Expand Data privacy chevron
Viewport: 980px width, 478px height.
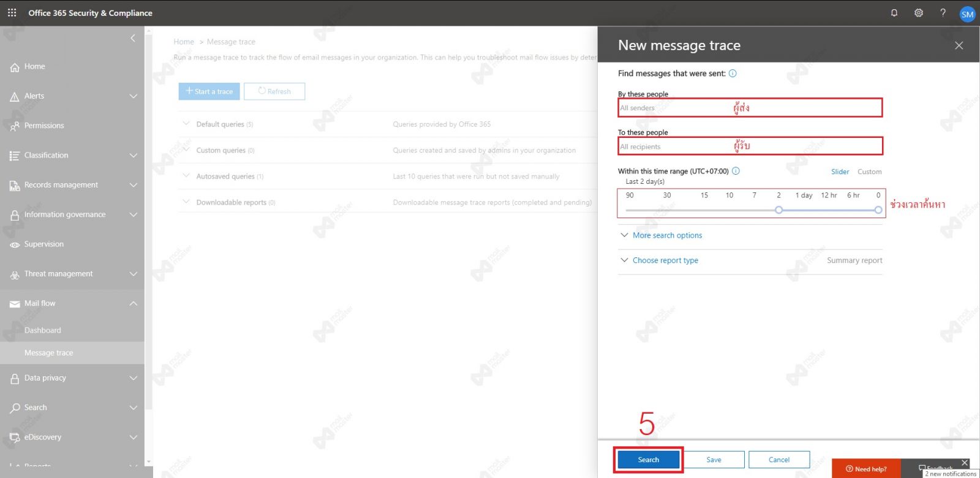(134, 378)
